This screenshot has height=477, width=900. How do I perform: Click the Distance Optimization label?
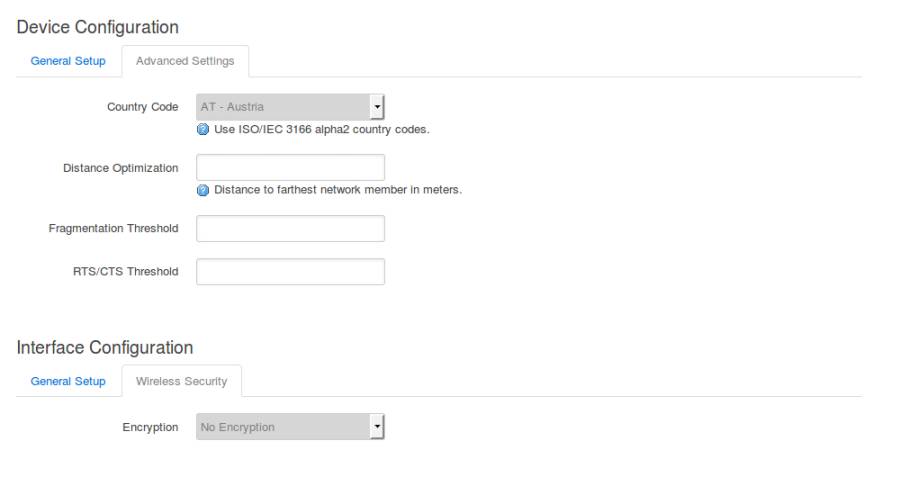coord(119,168)
